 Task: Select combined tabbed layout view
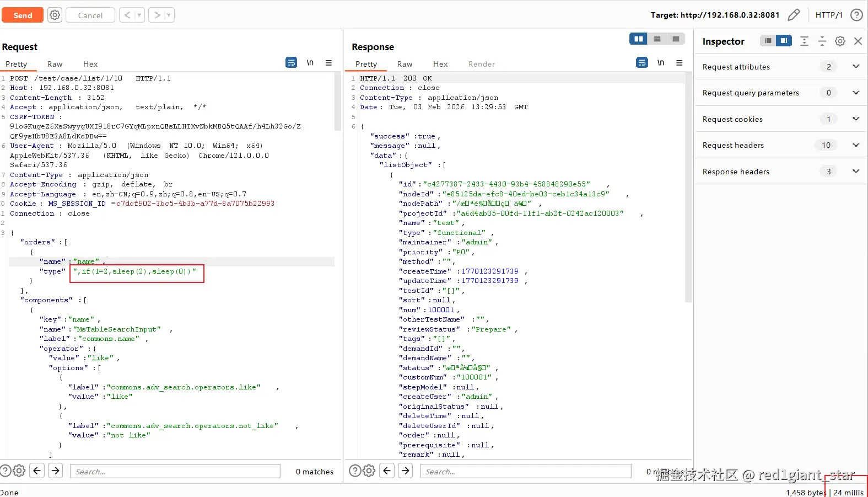click(x=676, y=39)
